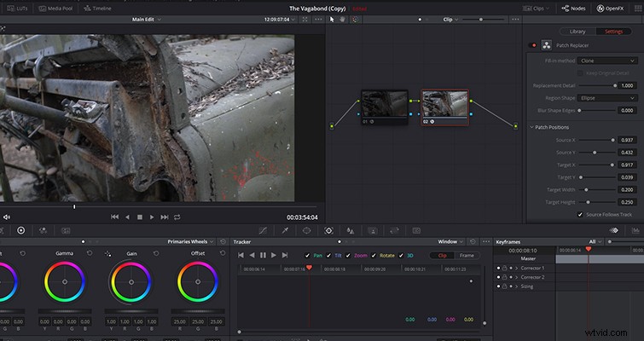Open the Region Shape Ellipse dropdown

[607, 98]
